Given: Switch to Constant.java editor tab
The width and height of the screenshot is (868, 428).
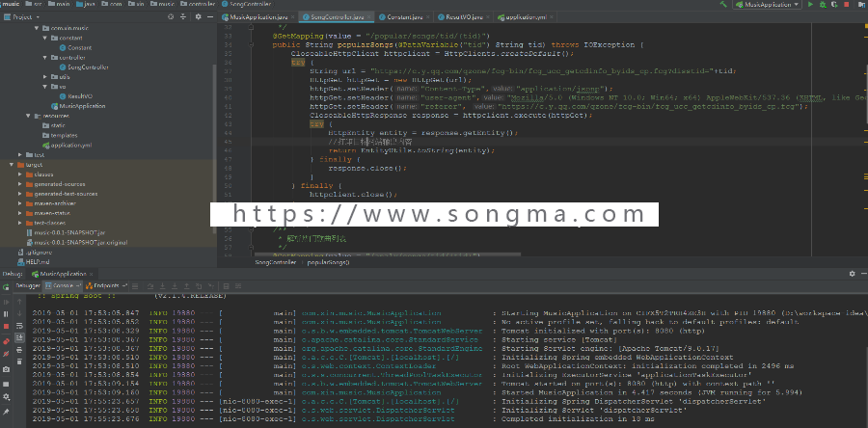Looking at the screenshot, I should [404, 17].
